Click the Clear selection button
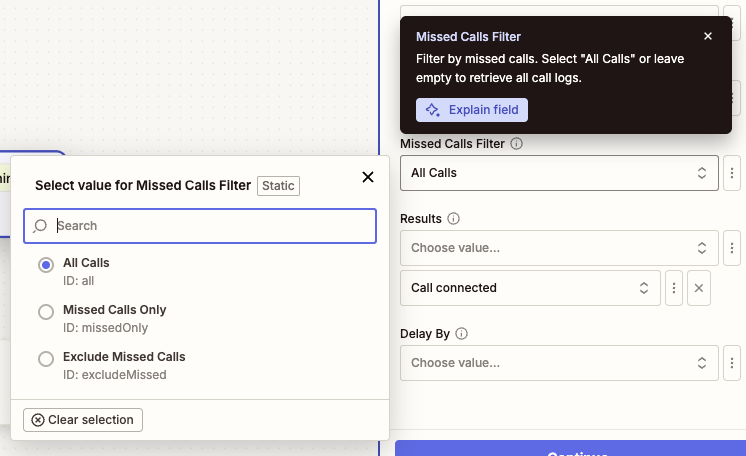The width and height of the screenshot is (746, 456). click(x=83, y=420)
